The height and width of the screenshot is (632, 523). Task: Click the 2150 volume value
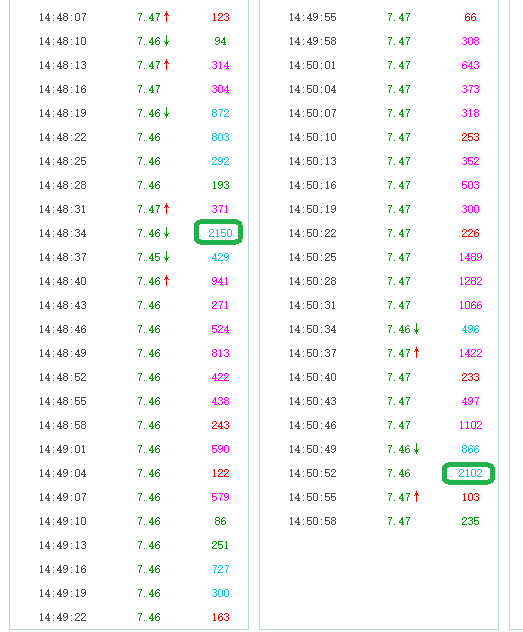220,233
